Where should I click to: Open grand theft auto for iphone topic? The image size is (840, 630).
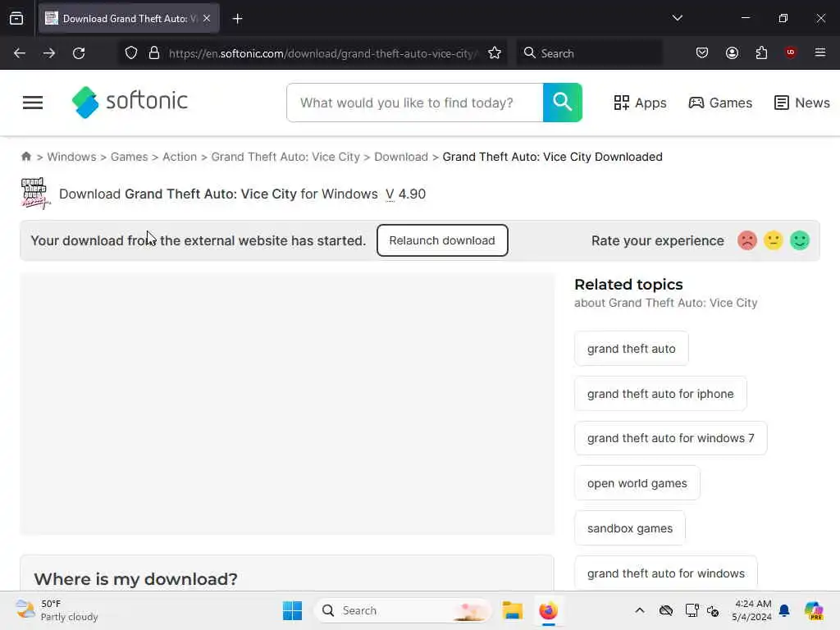660,394
